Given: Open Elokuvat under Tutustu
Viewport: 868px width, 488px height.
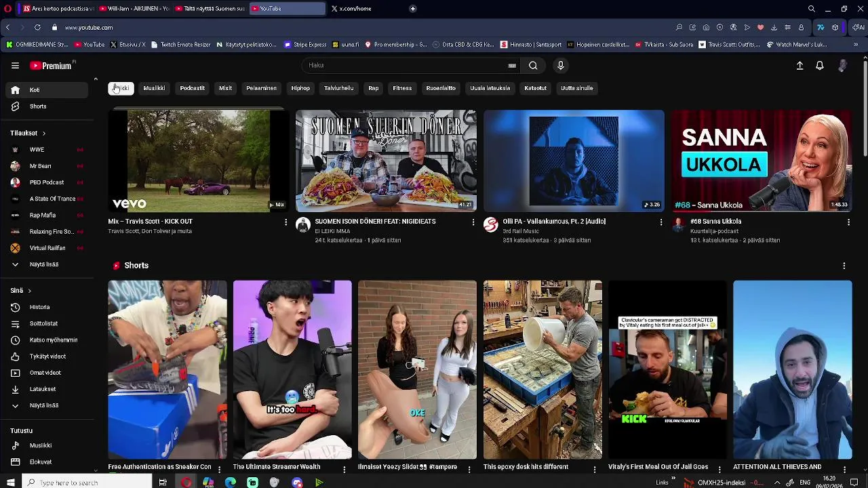Looking at the screenshot, I should click(x=47, y=462).
